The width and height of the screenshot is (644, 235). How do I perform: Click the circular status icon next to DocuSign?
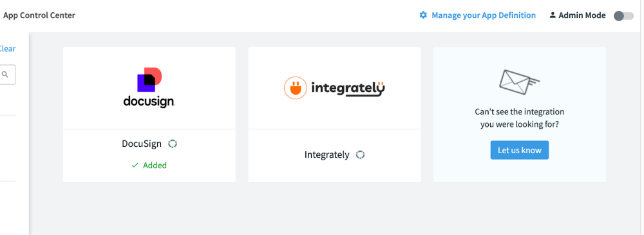click(x=173, y=144)
